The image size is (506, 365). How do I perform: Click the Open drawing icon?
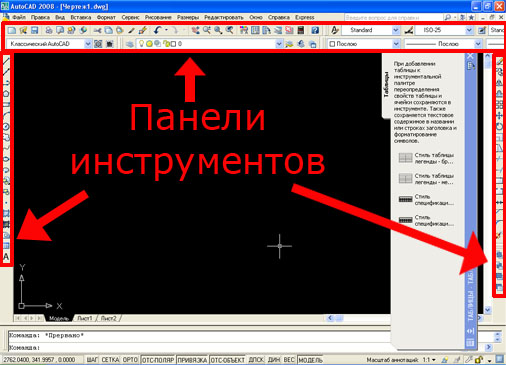23,30
